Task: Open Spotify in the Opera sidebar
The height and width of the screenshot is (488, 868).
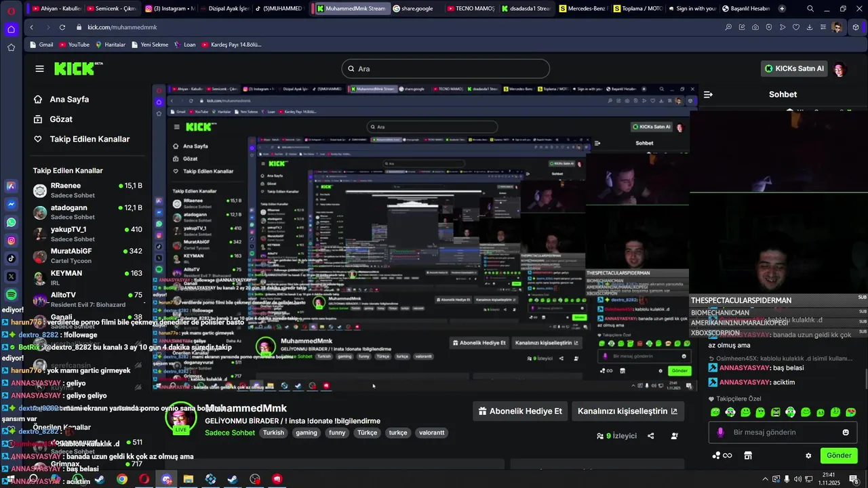Action: coord(11,295)
